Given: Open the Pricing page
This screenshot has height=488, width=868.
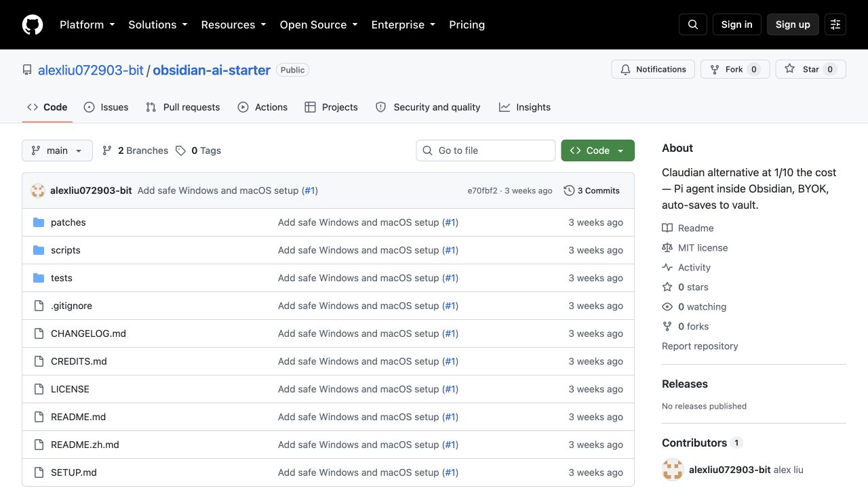Looking at the screenshot, I should click(467, 24).
